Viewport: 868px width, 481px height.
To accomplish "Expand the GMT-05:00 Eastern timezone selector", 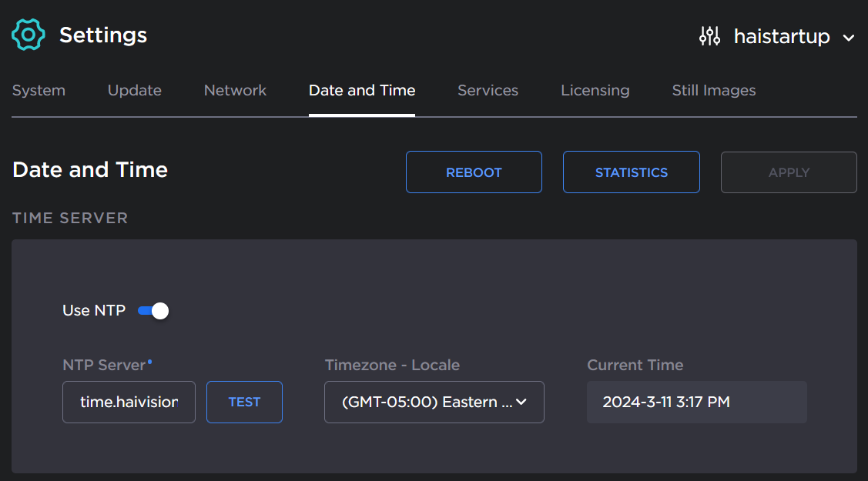I will (x=521, y=402).
